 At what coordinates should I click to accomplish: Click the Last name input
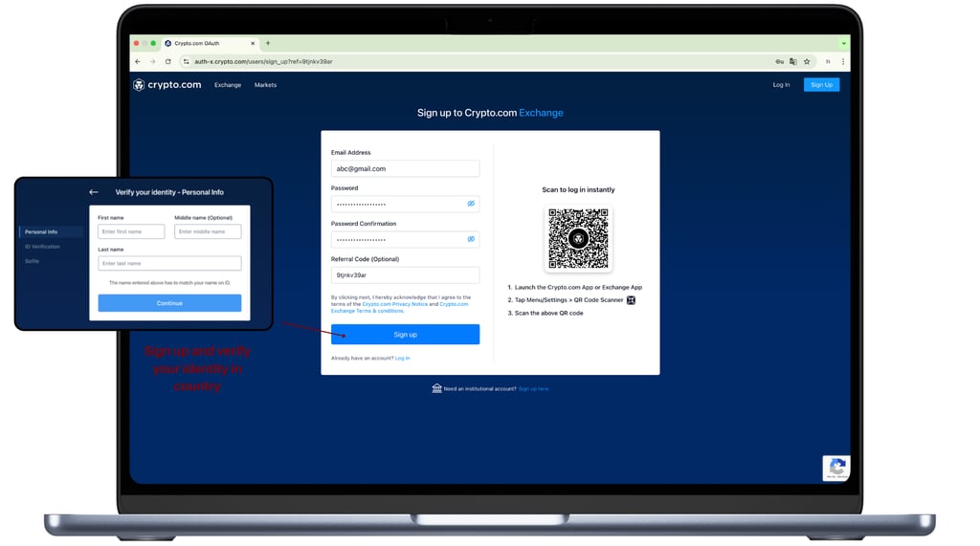click(169, 264)
